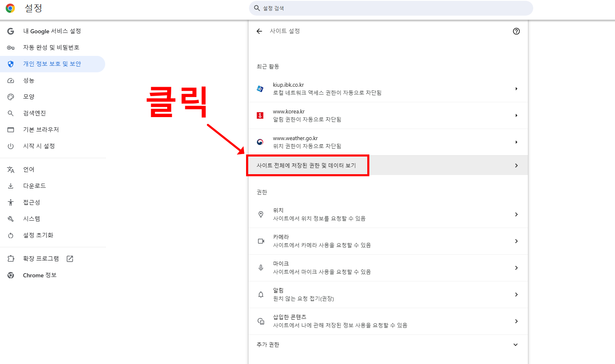Screen dimensions: 615x364
Task: Click the 시작 시 설정 power icon
Action: pyautogui.click(x=10, y=144)
